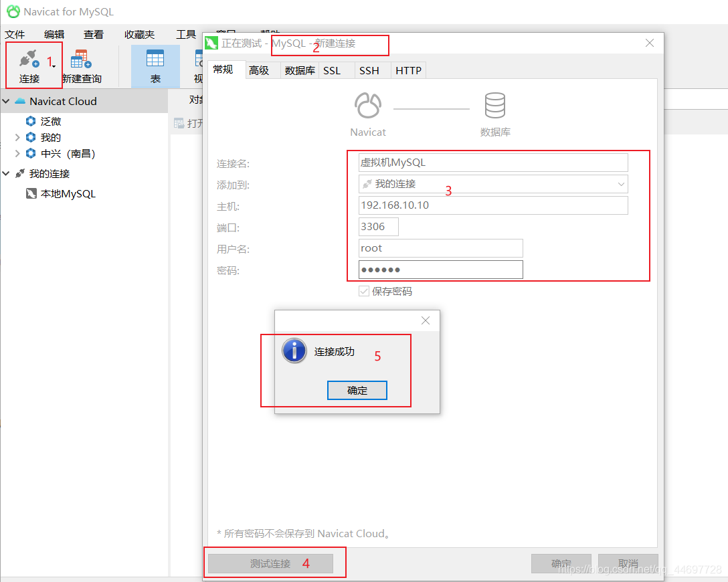Click the Connection (连接) toolbar icon
Image resolution: width=728 pixels, height=582 pixels.
[x=29, y=60]
